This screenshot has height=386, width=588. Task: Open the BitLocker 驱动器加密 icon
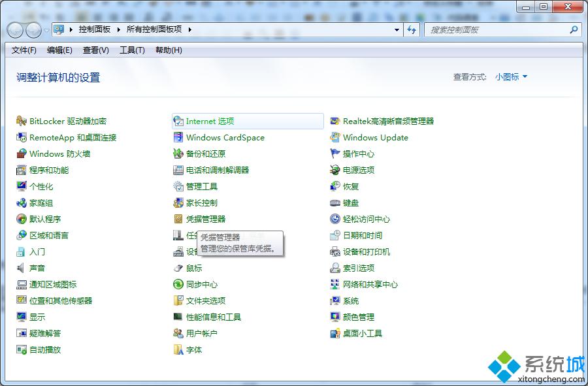click(x=22, y=121)
